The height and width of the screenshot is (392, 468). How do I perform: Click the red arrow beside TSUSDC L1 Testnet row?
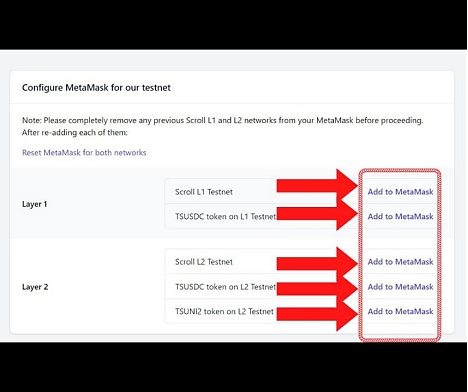(x=317, y=213)
